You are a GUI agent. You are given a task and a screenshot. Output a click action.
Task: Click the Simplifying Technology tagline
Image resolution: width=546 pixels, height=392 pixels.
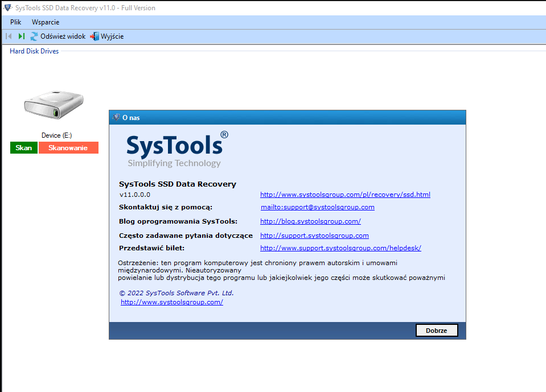(174, 163)
